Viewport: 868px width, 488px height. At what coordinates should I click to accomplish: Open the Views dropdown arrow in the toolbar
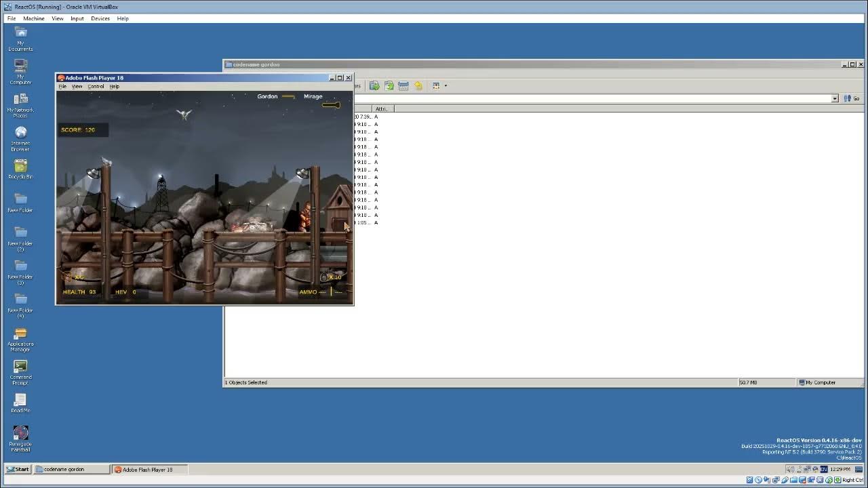pyautogui.click(x=445, y=85)
